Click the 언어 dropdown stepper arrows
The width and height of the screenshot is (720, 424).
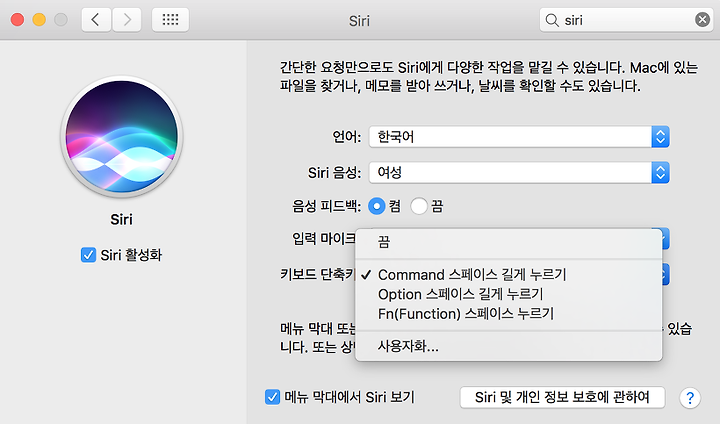(660, 136)
